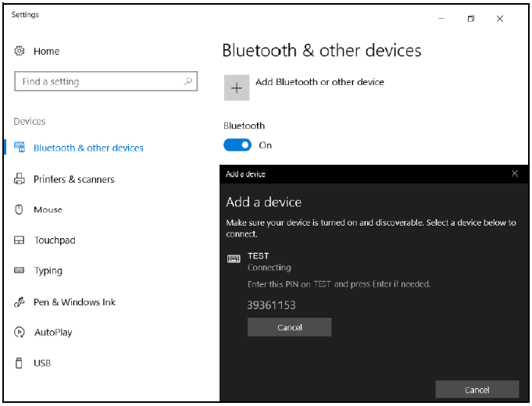Go to Printers & scanners settings
This screenshot has width=532, height=406.
point(73,180)
